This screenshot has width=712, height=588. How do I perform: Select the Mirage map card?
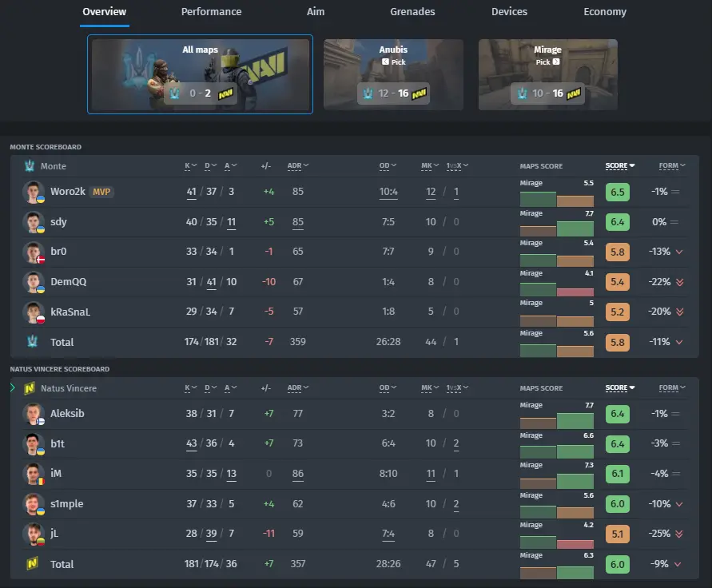coord(547,74)
